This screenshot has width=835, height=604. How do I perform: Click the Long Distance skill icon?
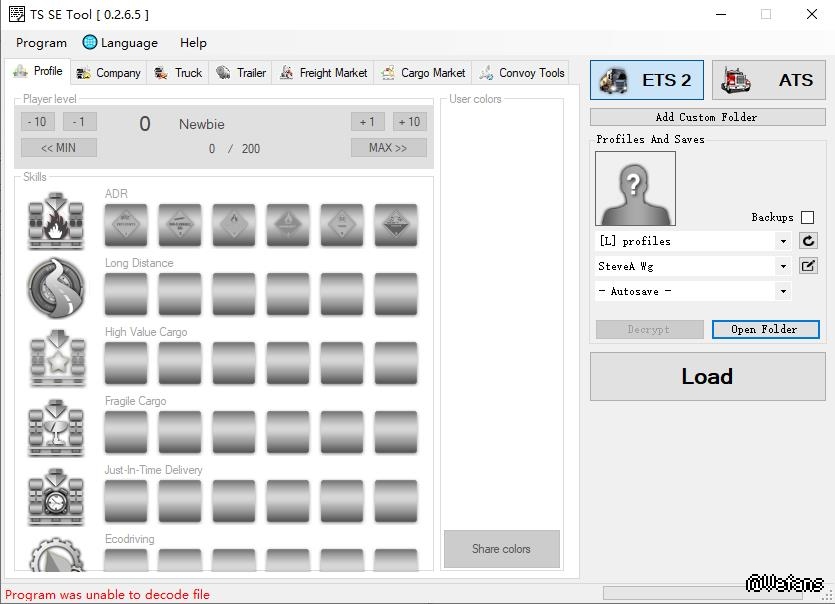coord(56,288)
